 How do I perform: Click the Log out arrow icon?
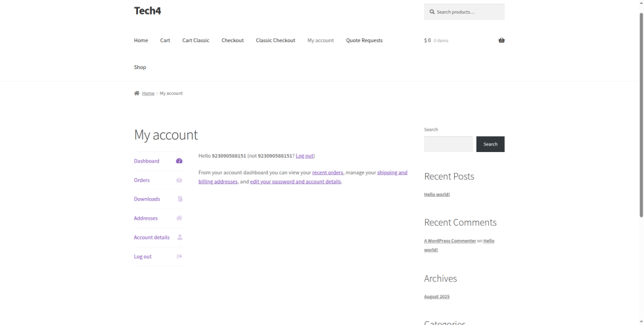(x=179, y=257)
